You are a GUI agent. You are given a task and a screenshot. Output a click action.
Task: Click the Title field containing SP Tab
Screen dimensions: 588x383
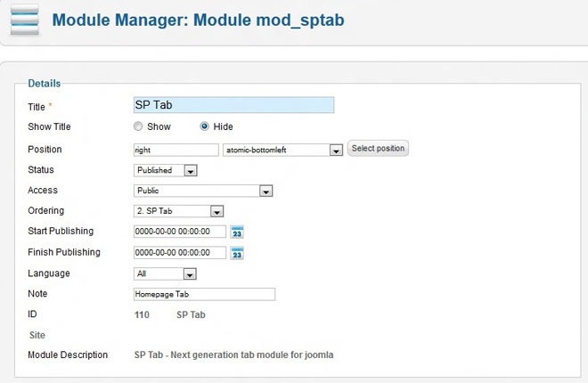pos(233,105)
